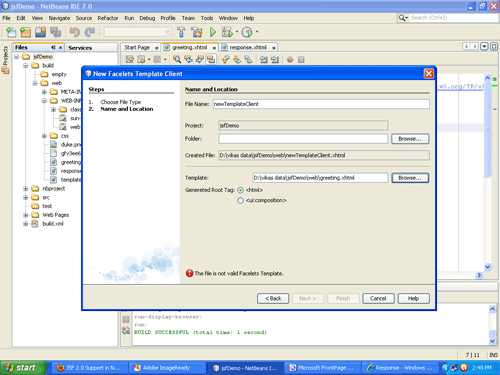The width and height of the screenshot is (500, 375).
Task: Collapse the build folder tree node
Action: 26,66
